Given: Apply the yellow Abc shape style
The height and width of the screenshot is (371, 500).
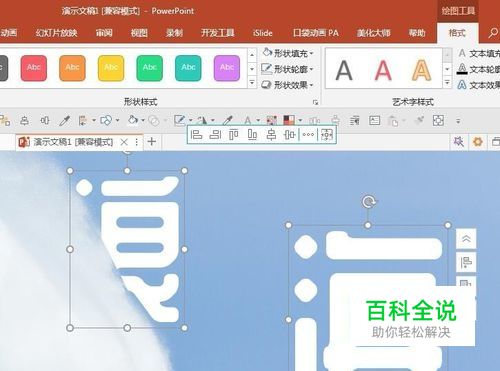Looking at the screenshot, I should pyautogui.click(x=111, y=68).
